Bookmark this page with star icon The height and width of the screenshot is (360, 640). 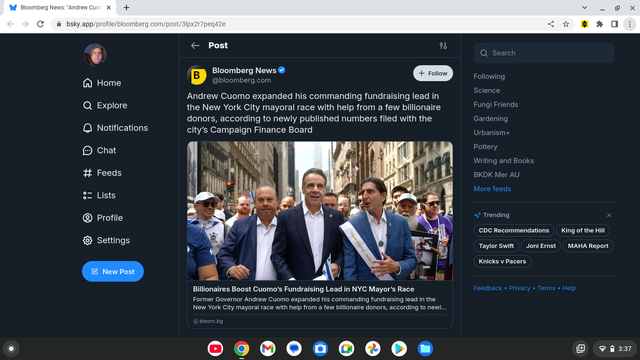tap(566, 24)
